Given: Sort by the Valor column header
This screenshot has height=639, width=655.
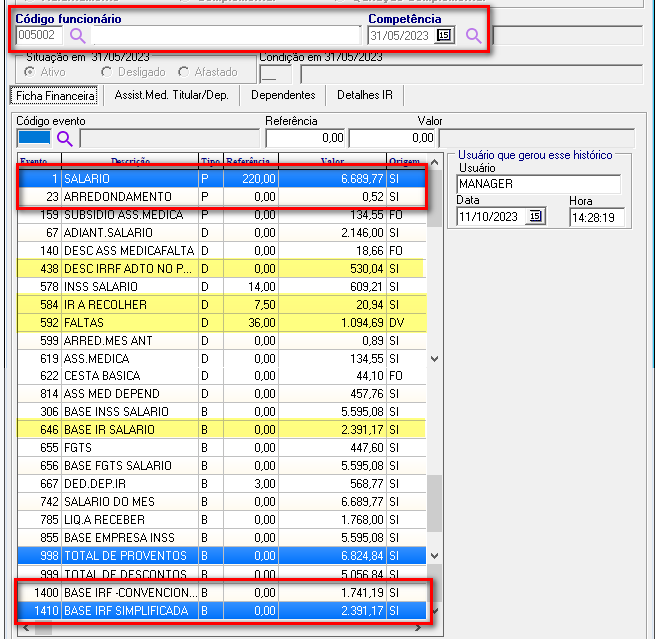Looking at the screenshot, I should (x=332, y=161).
